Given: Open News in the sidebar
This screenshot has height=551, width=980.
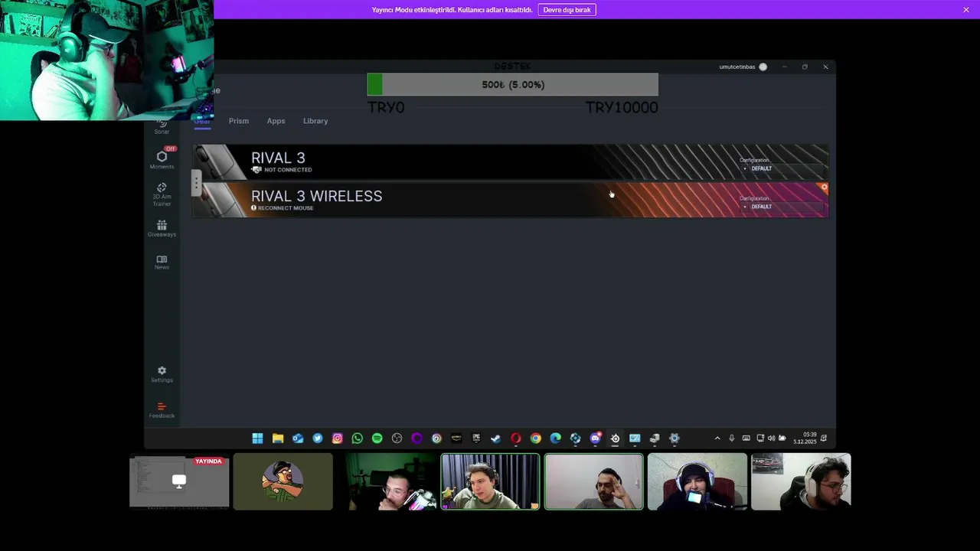Looking at the screenshot, I should (x=162, y=262).
